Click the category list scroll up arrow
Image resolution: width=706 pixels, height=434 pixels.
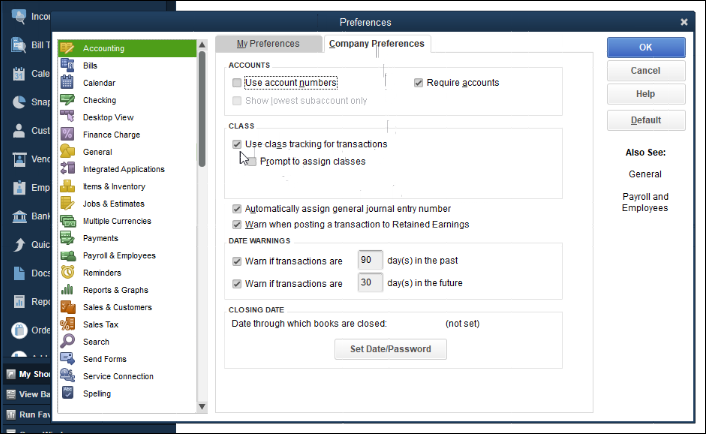202,45
